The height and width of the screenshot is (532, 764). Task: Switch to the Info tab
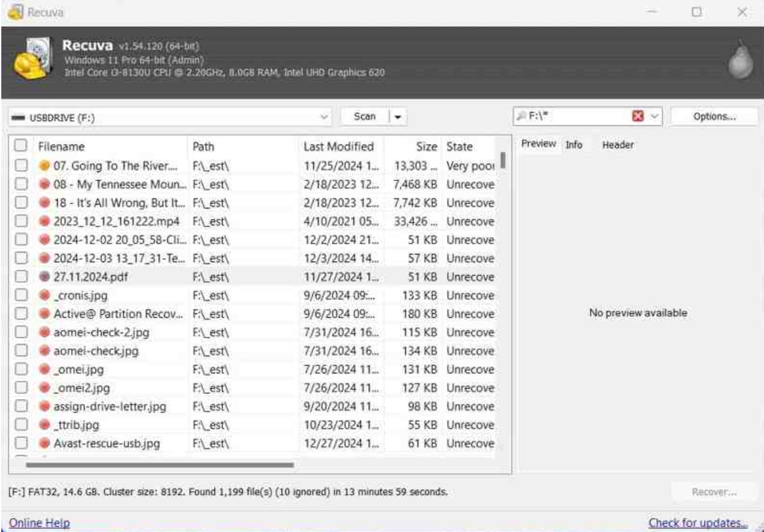pyautogui.click(x=573, y=145)
